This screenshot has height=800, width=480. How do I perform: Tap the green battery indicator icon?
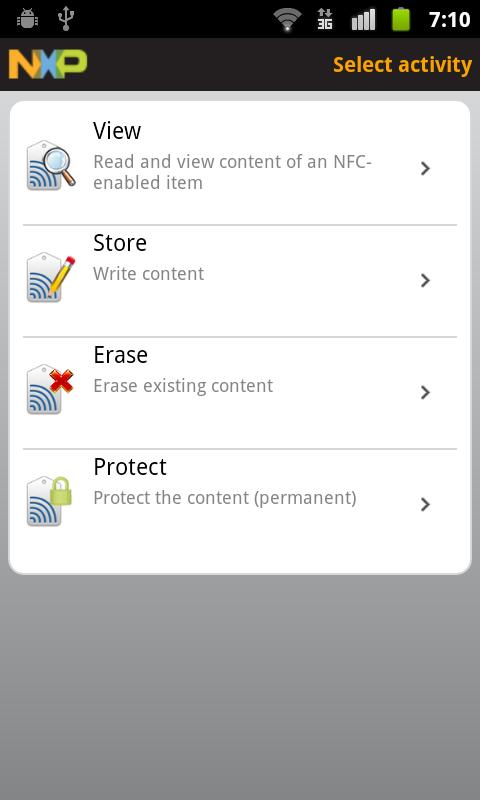[x=401, y=19]
